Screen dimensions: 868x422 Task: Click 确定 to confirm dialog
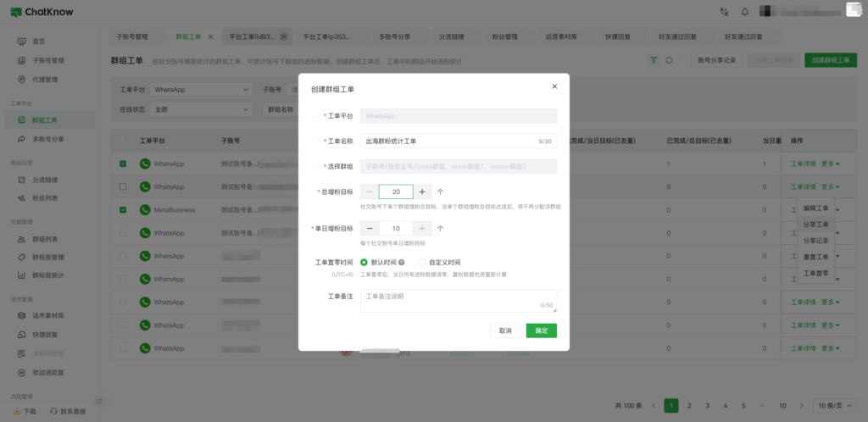point(542,330)
